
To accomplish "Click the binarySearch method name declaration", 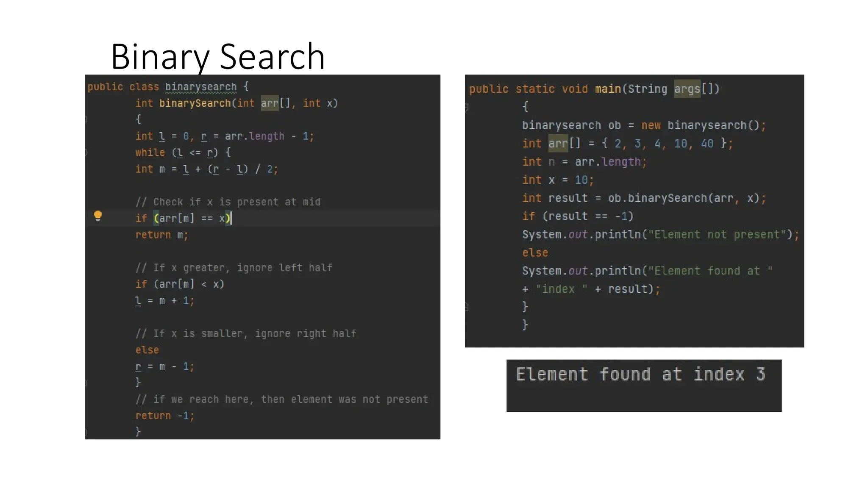I will click(x=195, y=103).
